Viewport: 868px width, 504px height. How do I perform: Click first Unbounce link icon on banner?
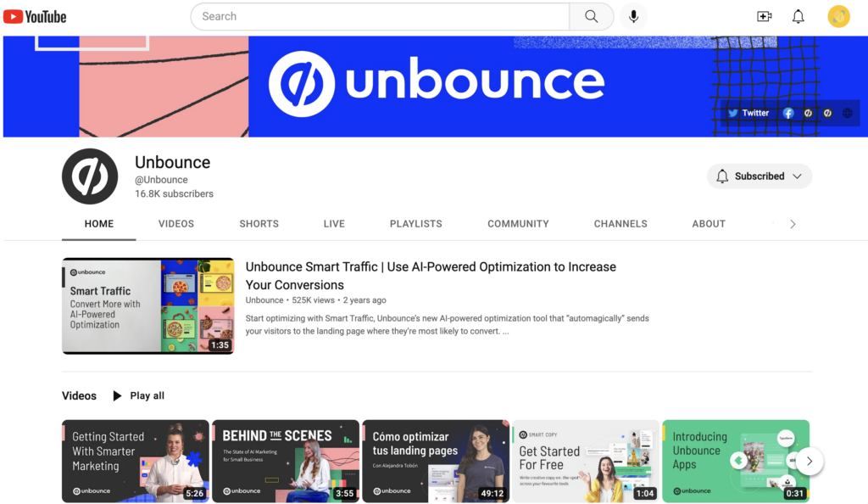click(808, 113)
